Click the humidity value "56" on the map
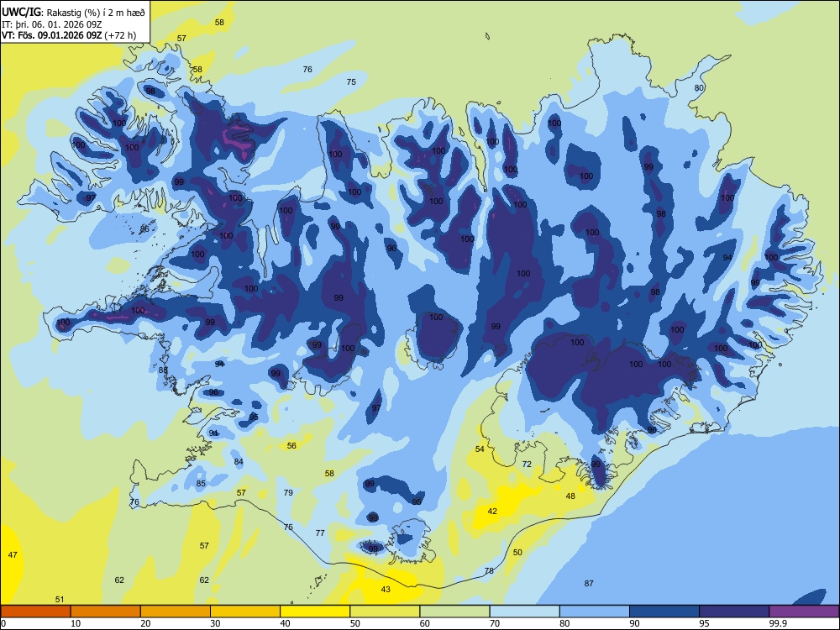The height and width of the screenshot is (630, 840). pos(291,446)
